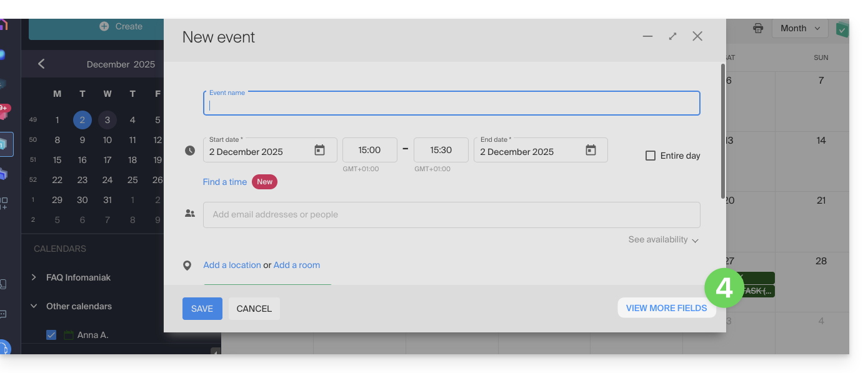Focus the Event name input field

[x=451, y=104]
